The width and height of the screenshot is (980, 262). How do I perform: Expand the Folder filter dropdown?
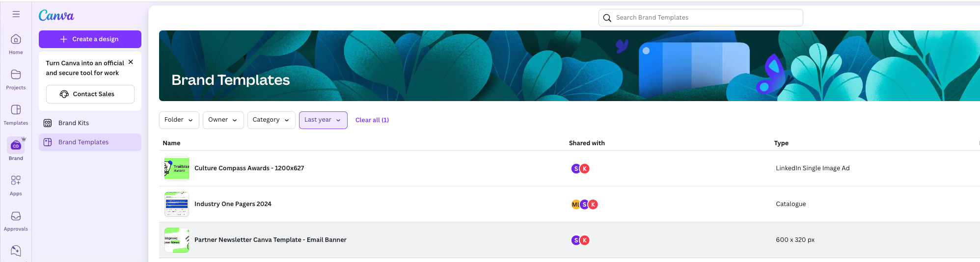(x=179, y=120)
